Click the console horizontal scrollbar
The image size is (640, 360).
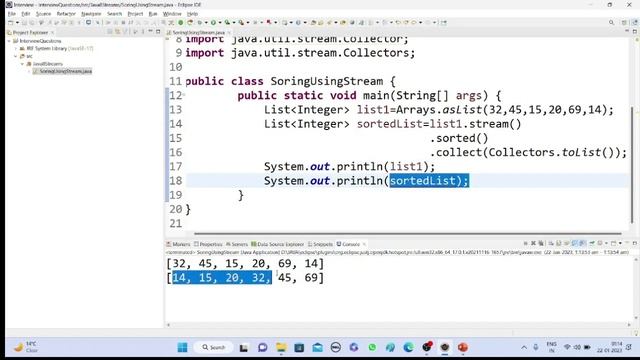tap(398, 325)
